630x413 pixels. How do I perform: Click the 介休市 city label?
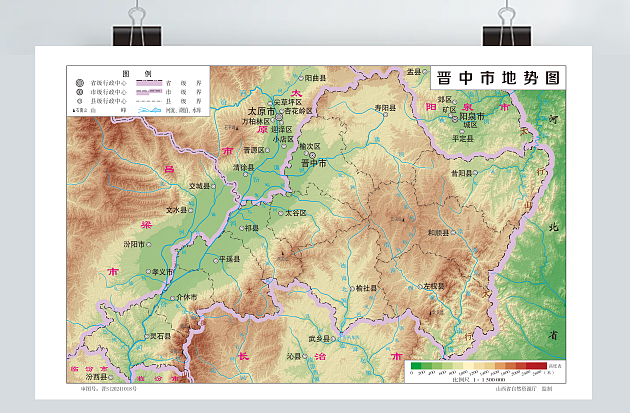pyautogui.click(x=187, y=297)
